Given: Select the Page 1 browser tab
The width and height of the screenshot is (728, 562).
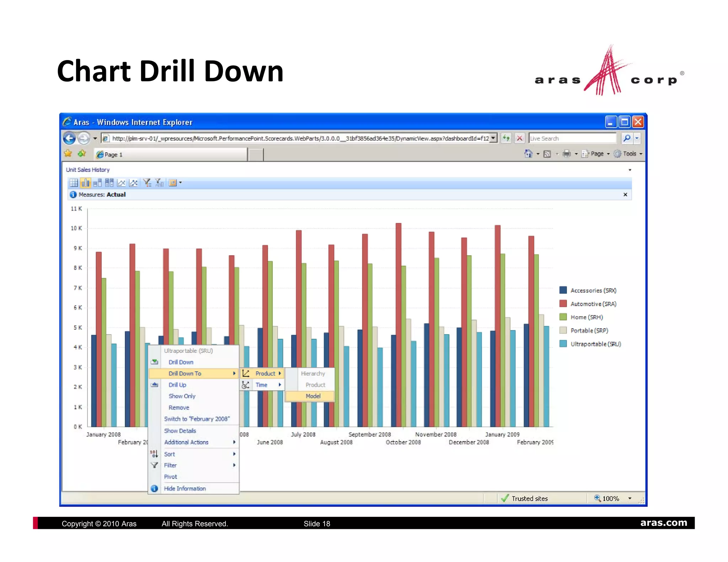Looking at the screenshot, I should pos(171,155).
